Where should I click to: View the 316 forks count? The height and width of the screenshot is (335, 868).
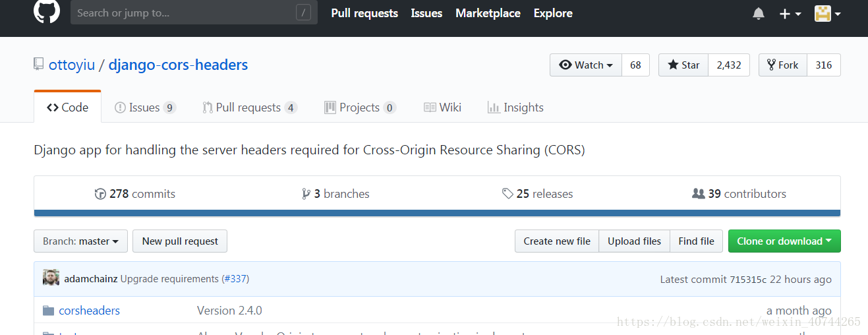point(824,65)
